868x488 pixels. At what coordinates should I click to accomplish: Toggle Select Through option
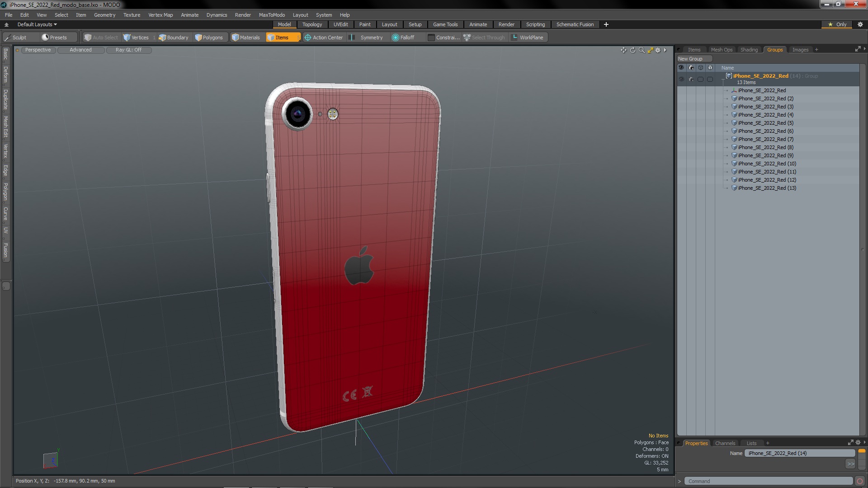click(x=484, y=38)
